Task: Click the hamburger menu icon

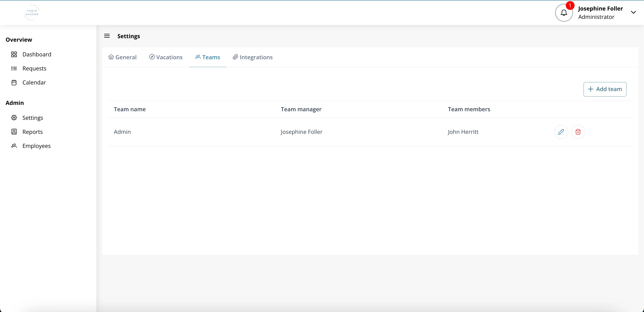Action: pos(107,36)
